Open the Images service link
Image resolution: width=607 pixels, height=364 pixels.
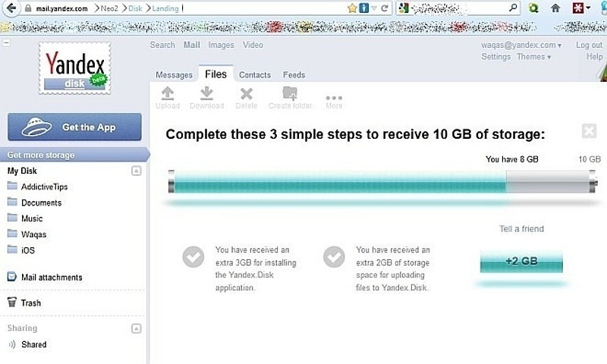pyautogui.click(x=221, y=45)
